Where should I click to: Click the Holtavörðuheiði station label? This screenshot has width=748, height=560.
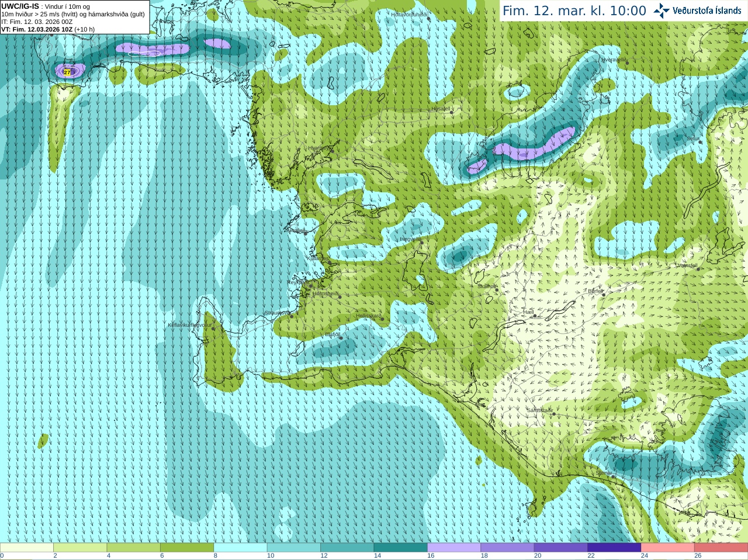tap(410, 15)
